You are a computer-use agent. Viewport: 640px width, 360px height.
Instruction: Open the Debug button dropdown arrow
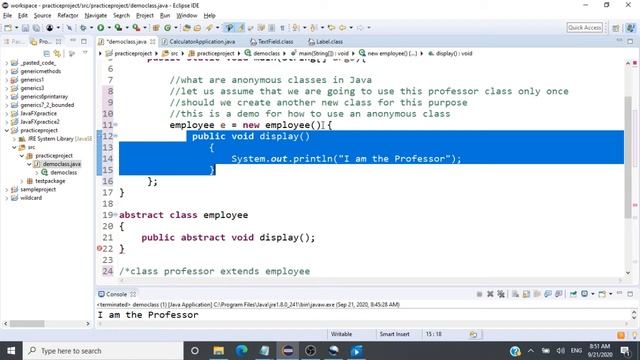91,28
